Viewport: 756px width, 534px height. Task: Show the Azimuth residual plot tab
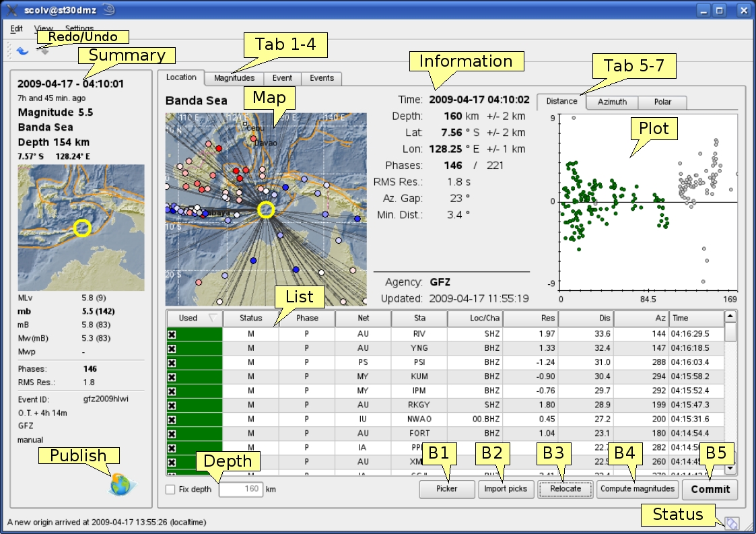point(612,102)
